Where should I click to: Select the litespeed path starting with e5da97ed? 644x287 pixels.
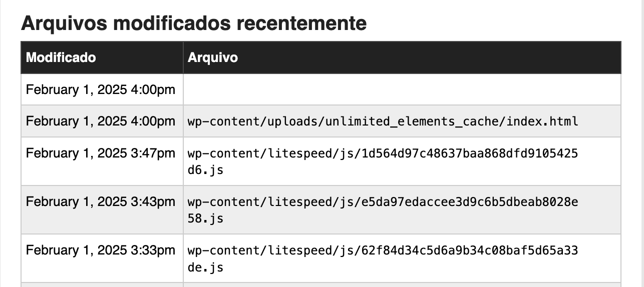(x=383, y=210)
